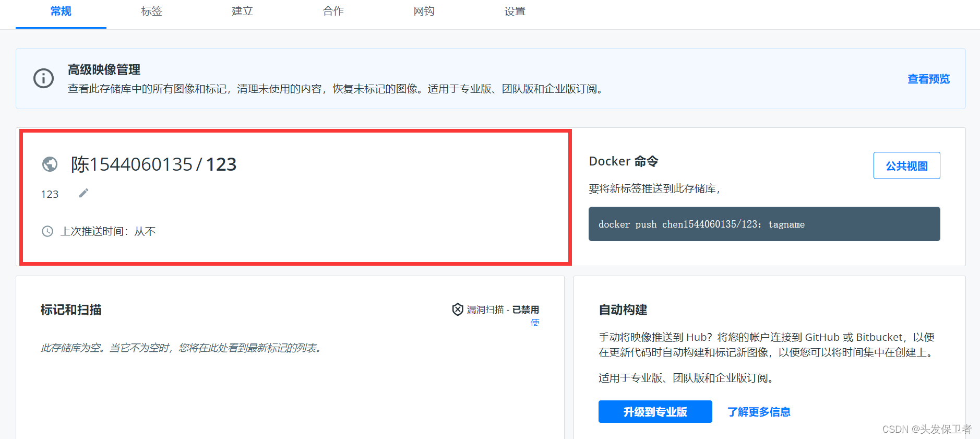Open the 标签 tab

[152, 11]
